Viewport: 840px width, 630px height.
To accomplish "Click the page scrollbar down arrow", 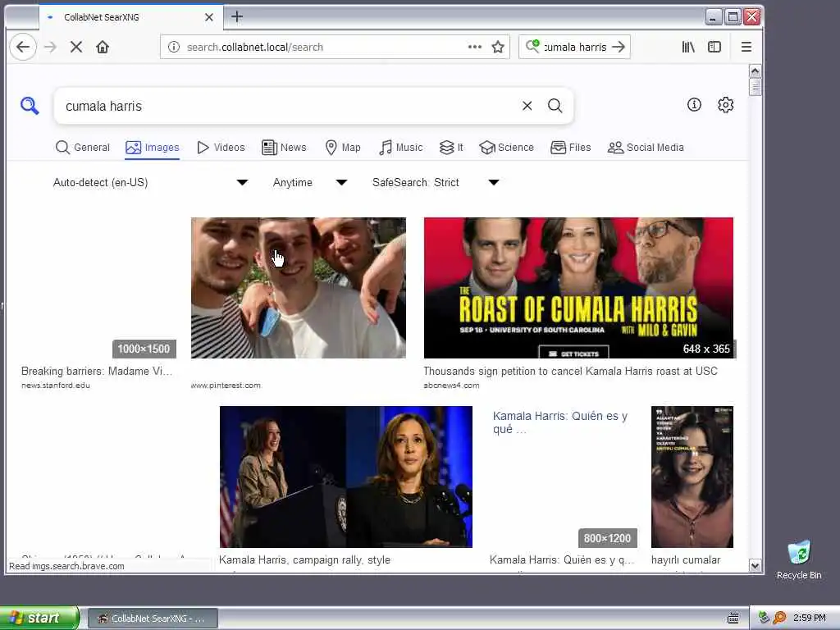I will [x=755, y=566].
